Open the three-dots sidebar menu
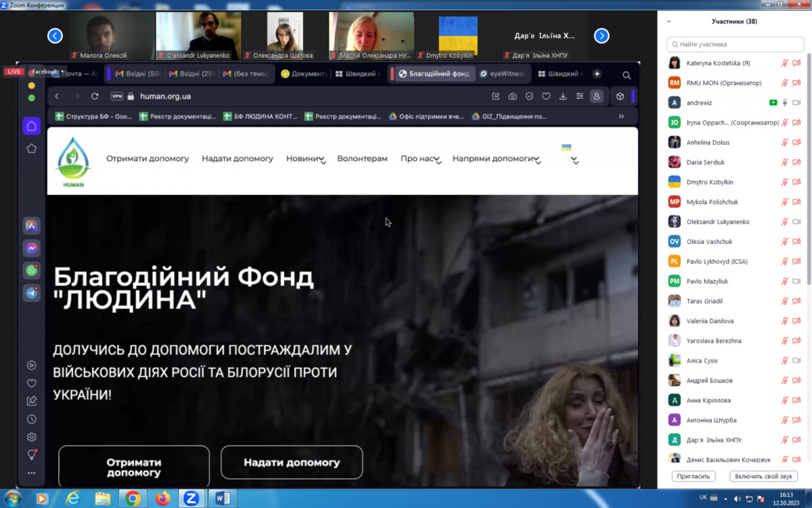This screenshot has width=812, height=508. [x=31, y=473]
